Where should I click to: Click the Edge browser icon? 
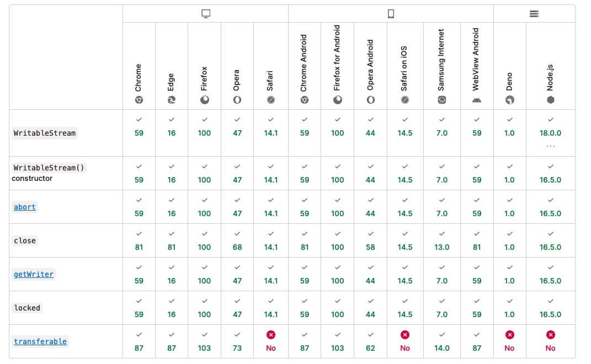click(x=172, y=100)
